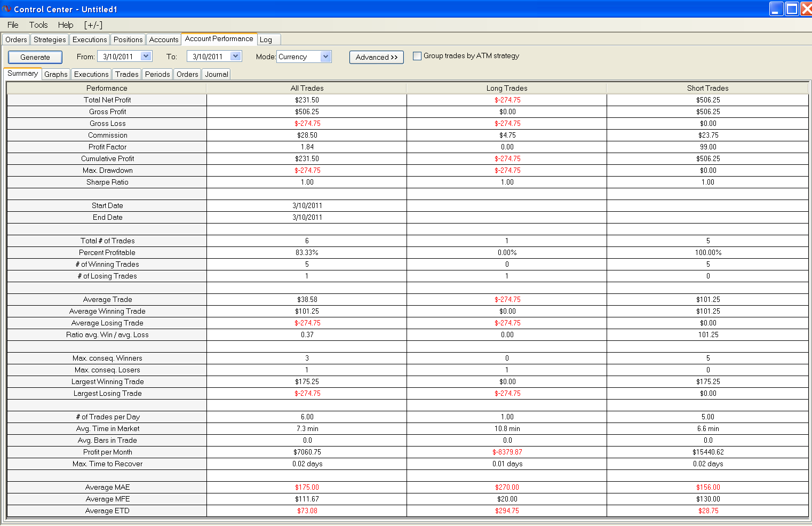
Task: Select the Account Performance tab
Action: pos(219,39)
